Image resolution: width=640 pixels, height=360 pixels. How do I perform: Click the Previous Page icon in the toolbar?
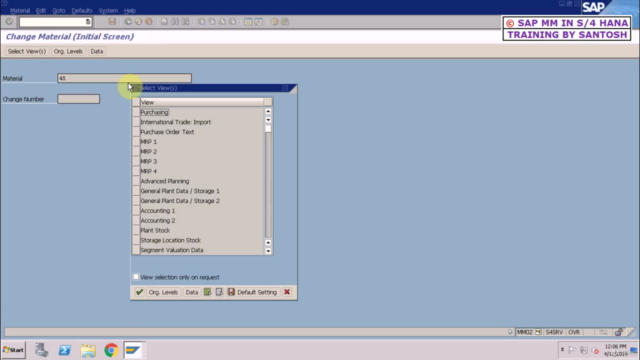coord(212,22)
